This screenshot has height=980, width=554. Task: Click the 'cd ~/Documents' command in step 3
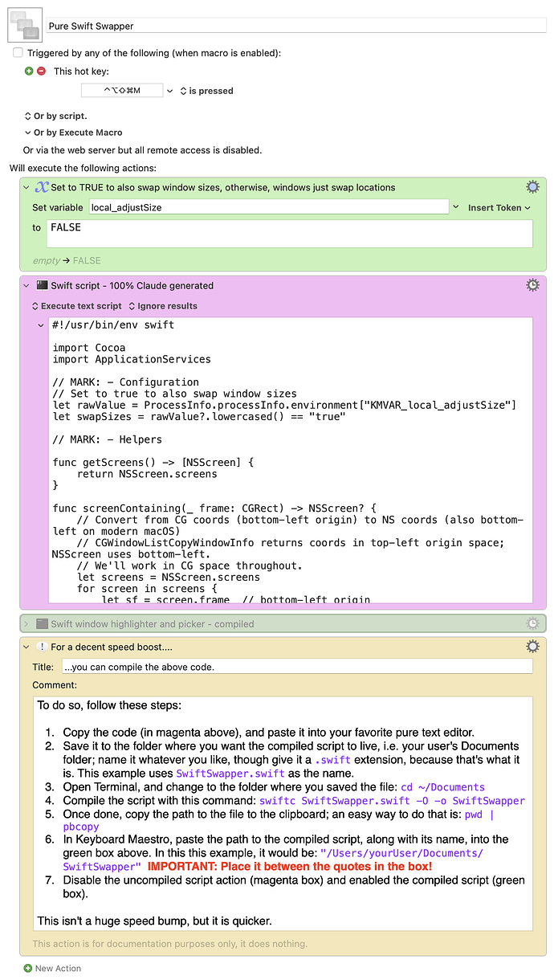[443, 787]
